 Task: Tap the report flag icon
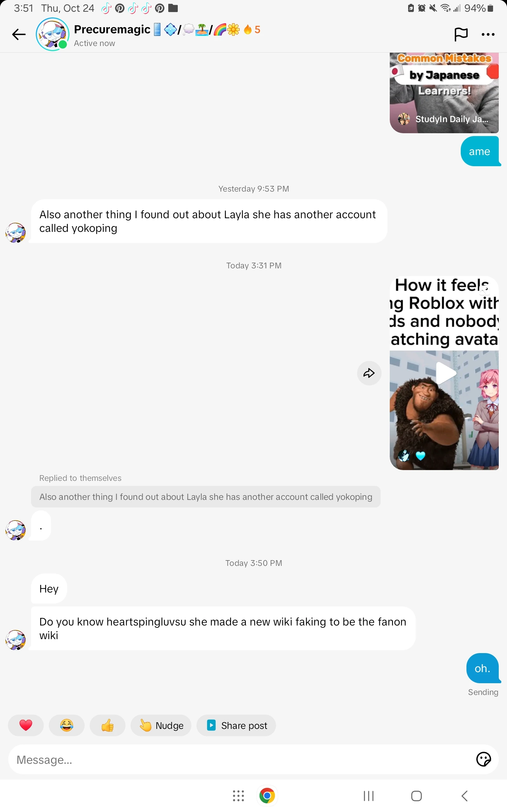[x=461, y=34]
